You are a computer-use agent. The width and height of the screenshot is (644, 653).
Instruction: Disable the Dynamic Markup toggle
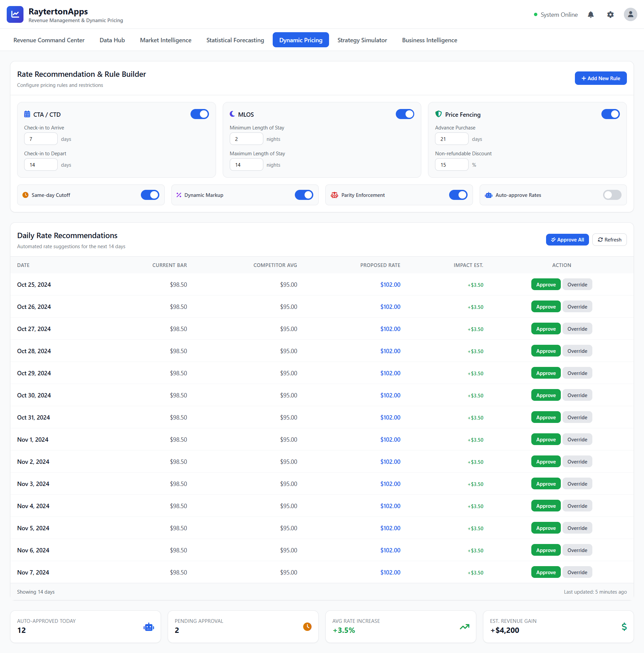(x=304, y=195)
